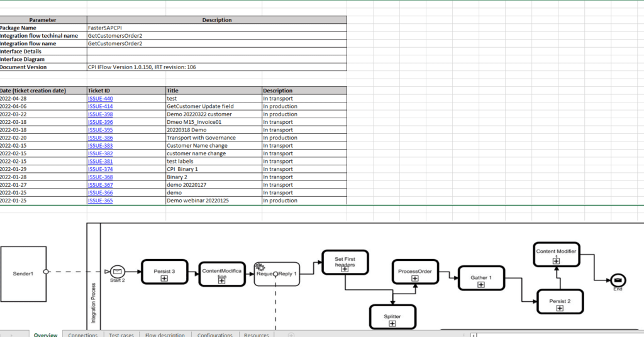Select the Request Reply 1 step
Screen dimensions: 644x337
(x=277, y=273)
